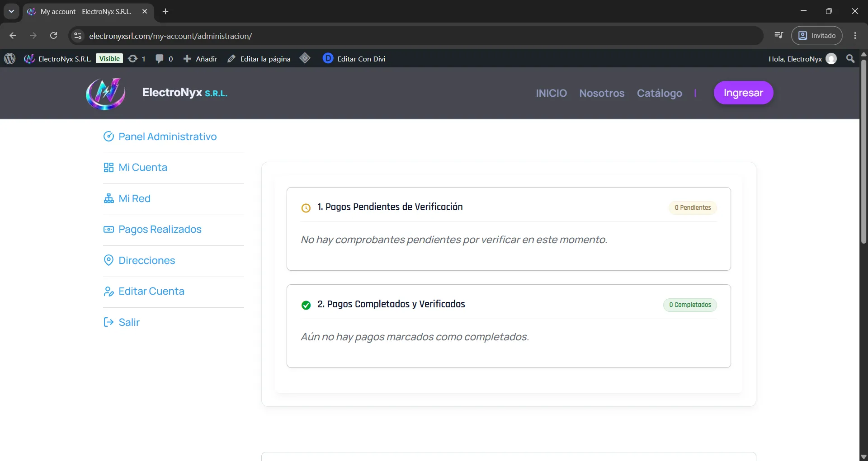The height and width of the screenshot is (461, 868).
Task: Click the 0 Pendientes badge
Action: click(693, 207)
